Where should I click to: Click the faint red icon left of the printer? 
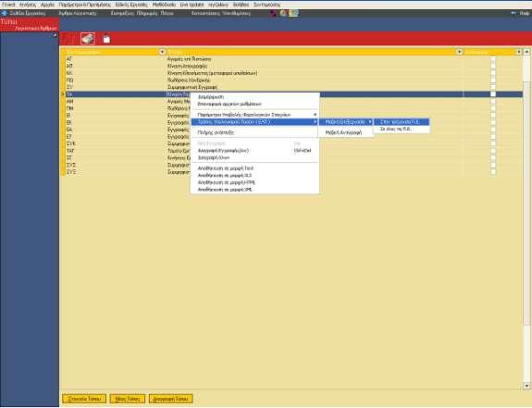click(68, 39)
